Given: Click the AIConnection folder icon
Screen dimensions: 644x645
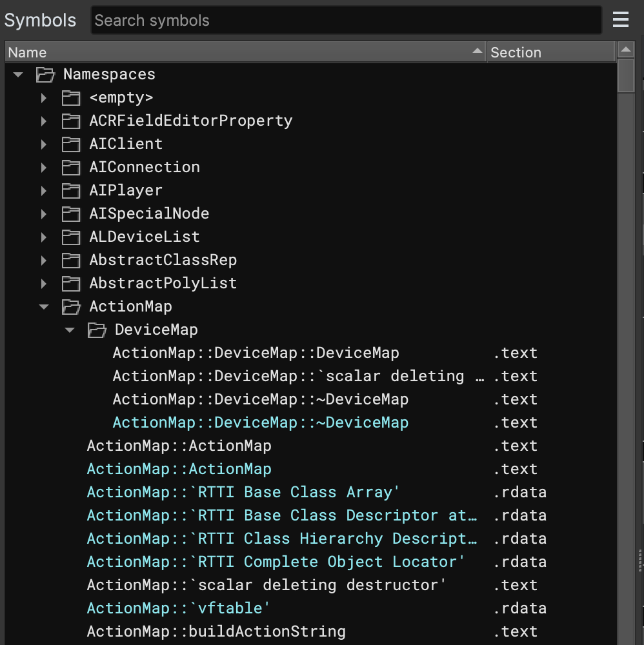Looking at the screenshot, I should pyautogui.click(x=71, y=168).
